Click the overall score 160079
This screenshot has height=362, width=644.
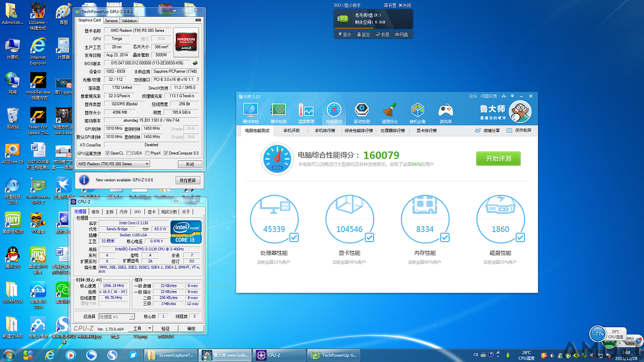coord(381,155)
